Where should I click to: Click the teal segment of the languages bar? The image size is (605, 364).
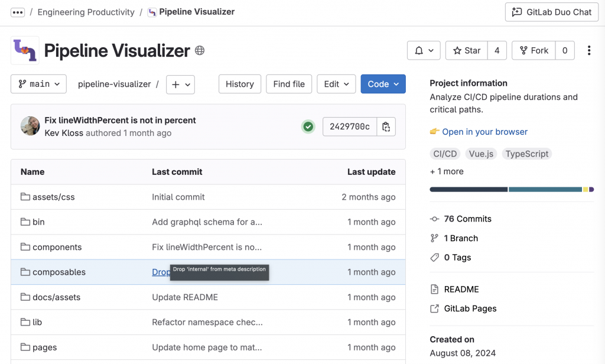(545, 190)
